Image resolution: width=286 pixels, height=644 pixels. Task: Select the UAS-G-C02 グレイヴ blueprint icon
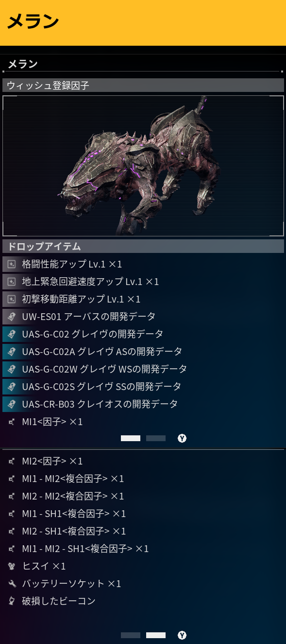click(x=11, y=334)
